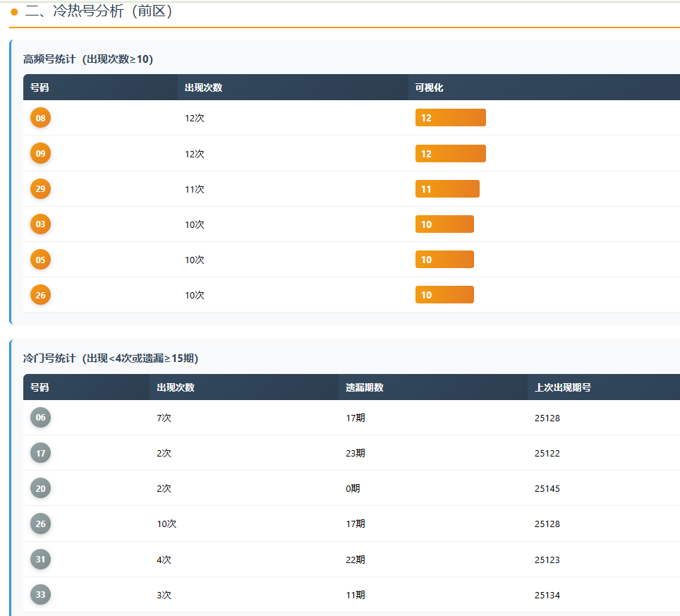The width and height of the screenshot is (680, 616).
Task: Click the gray number 06 ball
Action: 40,418
